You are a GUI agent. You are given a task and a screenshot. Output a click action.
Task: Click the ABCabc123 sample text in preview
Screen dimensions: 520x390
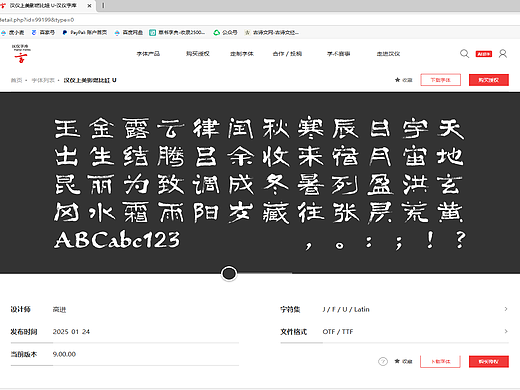click(117, 239)
